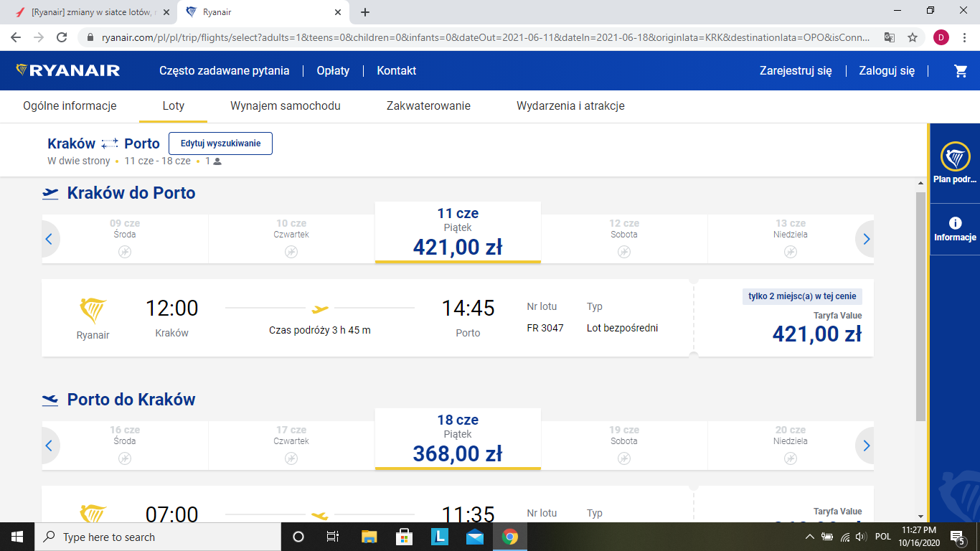This screenshot has height=551, width=980.
Task: Show earlier Kraków do Porto dates
Action: 49,239
